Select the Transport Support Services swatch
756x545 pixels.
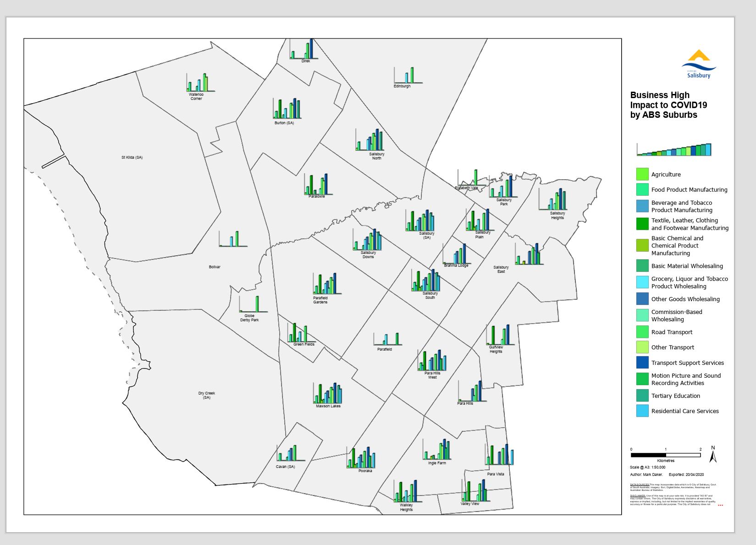642,362
